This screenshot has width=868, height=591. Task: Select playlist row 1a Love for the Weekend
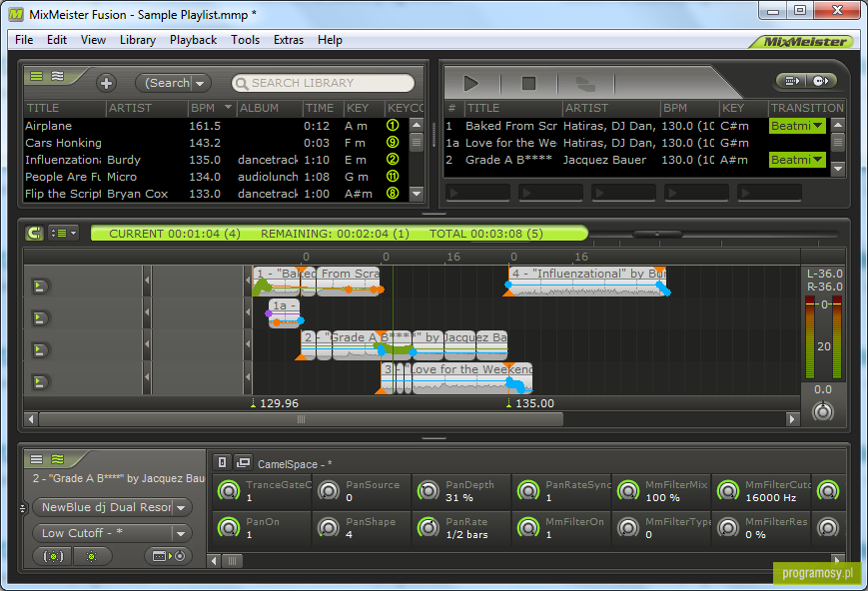click(x=636, y=143)
